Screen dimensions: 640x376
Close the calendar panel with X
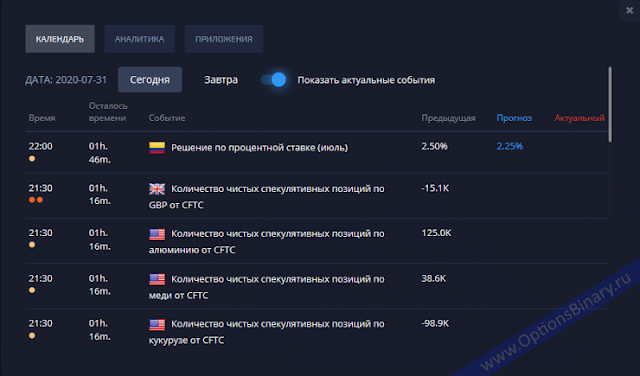point(629,10)
